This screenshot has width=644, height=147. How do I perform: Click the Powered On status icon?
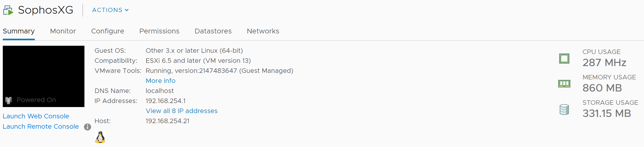[x=9, y=100]
